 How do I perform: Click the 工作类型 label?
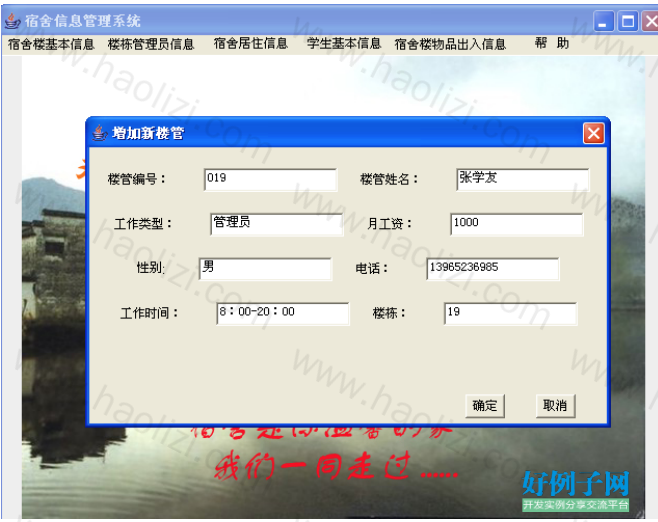pyautogui.click(x=143, y=224)
